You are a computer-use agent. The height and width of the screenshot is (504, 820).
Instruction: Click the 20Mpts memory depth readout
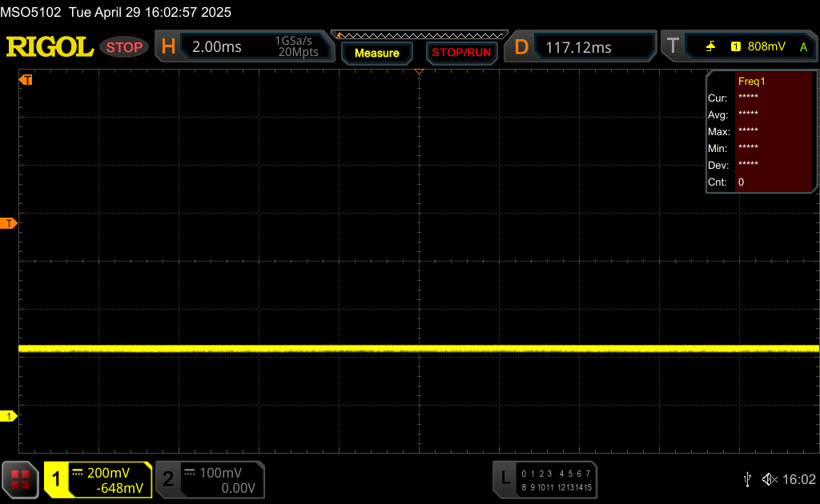(298, 52)
